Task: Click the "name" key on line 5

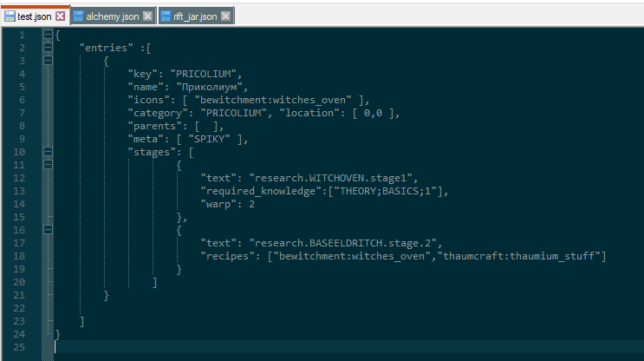Action: [x=146, y=87]
